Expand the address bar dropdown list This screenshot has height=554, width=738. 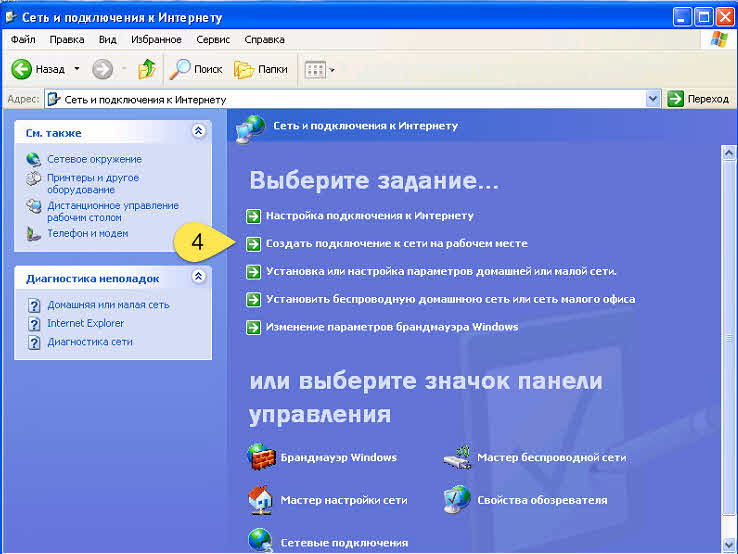point(653,99)
